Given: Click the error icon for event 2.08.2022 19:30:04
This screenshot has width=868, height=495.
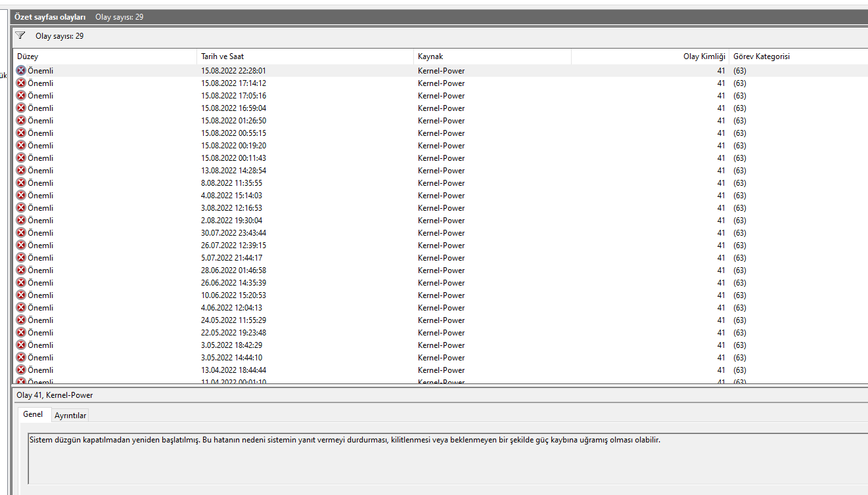Looking at the screenshot, I should 21,220.
